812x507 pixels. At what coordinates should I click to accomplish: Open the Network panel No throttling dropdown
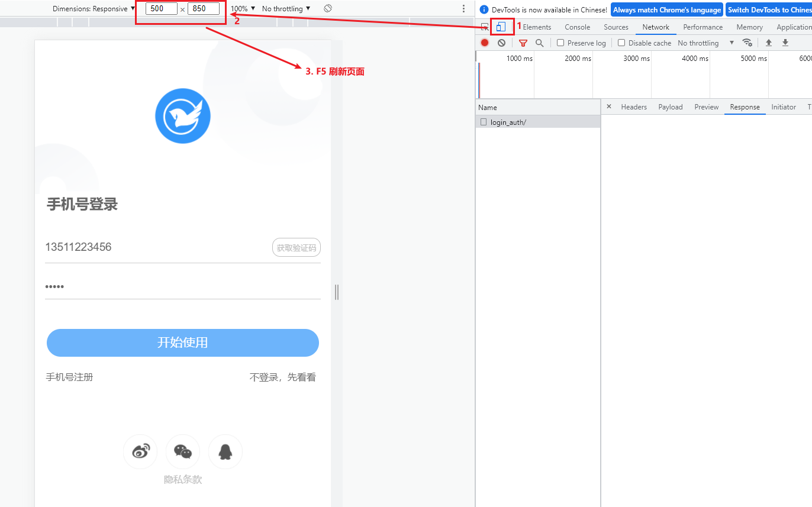click(705, 43)
